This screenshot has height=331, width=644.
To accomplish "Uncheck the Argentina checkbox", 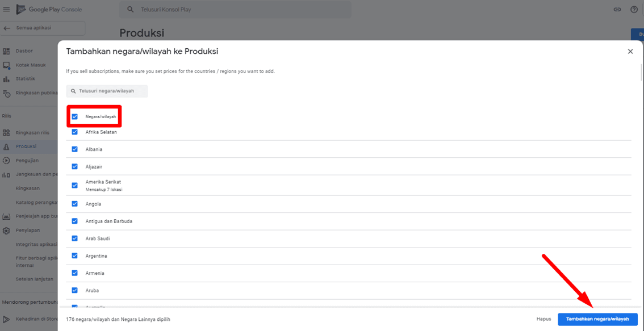I will coord(74,256).
